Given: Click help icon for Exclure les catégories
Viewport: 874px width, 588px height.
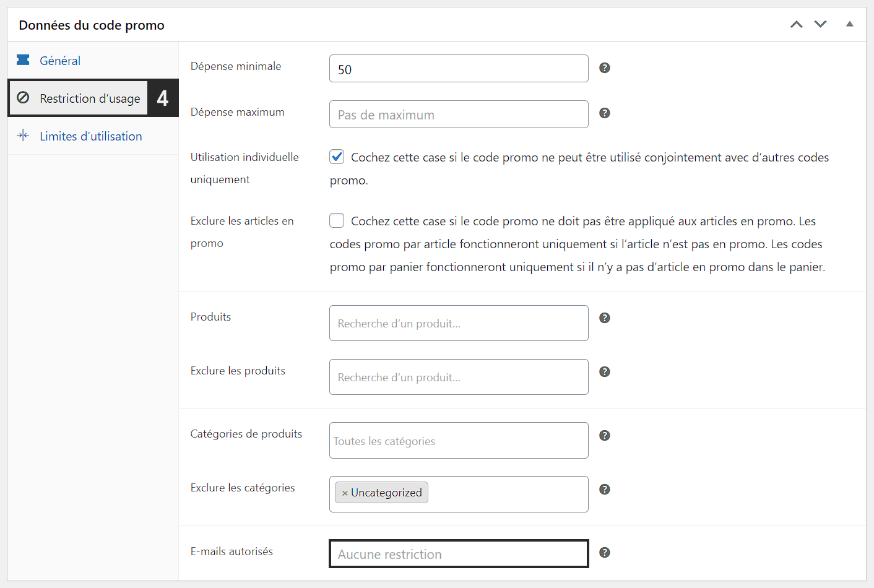Looking at the screenshot, I should click(x=605, y=490).
